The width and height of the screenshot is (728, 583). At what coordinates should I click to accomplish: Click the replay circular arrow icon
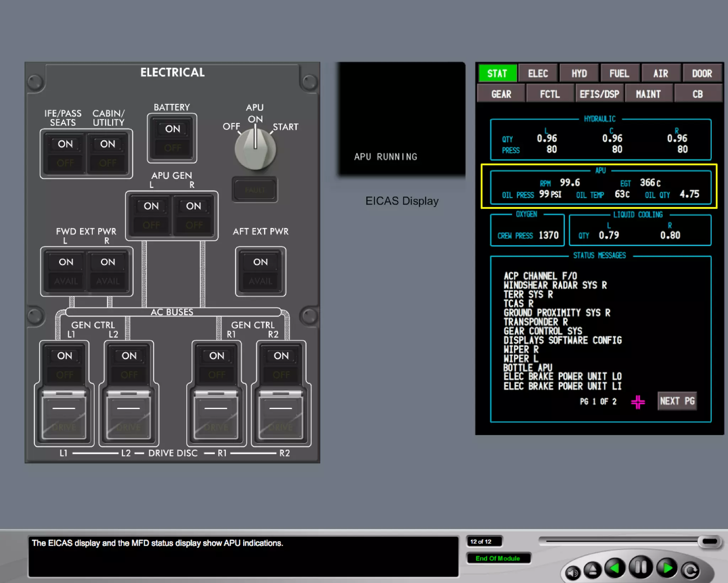pyautogui.click(x=690, y=571)
